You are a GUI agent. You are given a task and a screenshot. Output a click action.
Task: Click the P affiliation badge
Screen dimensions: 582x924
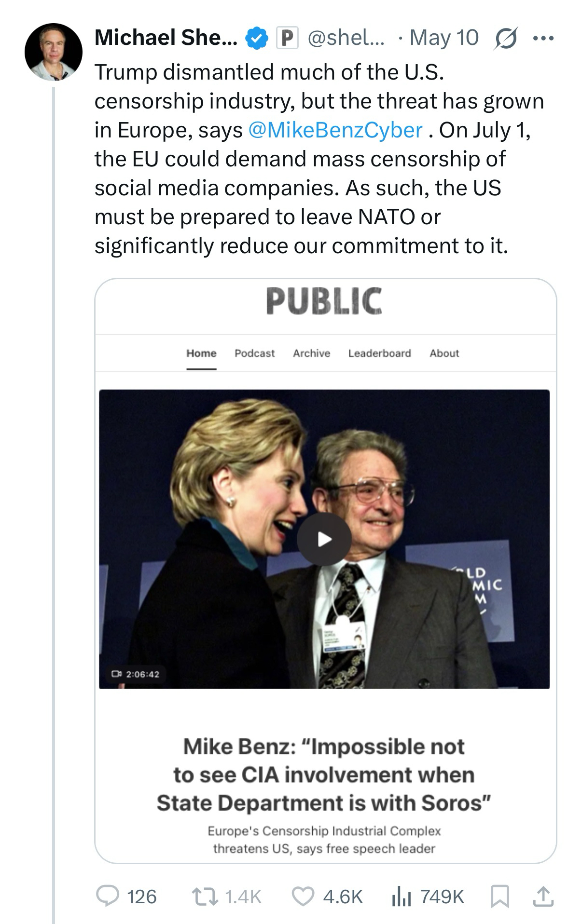287,38
